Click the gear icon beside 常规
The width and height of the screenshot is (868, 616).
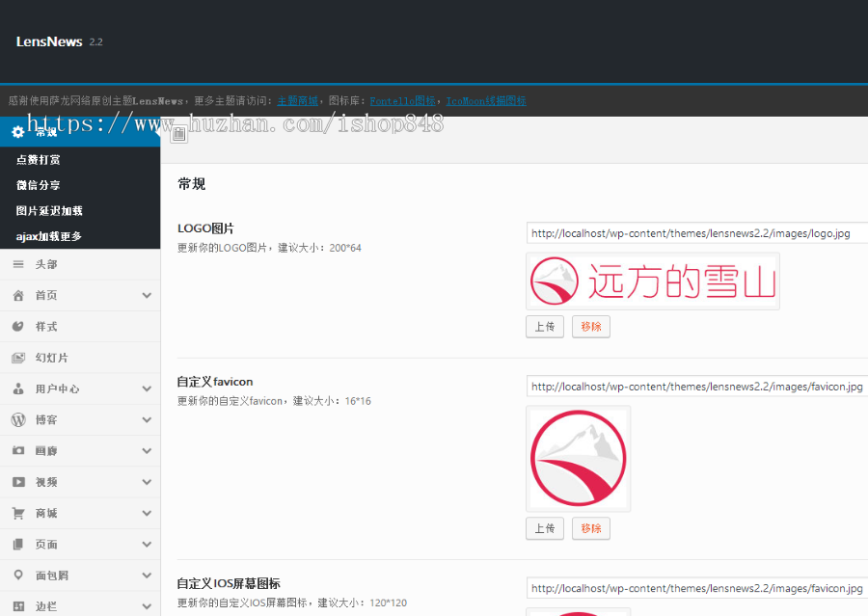[x=17, y=132]
